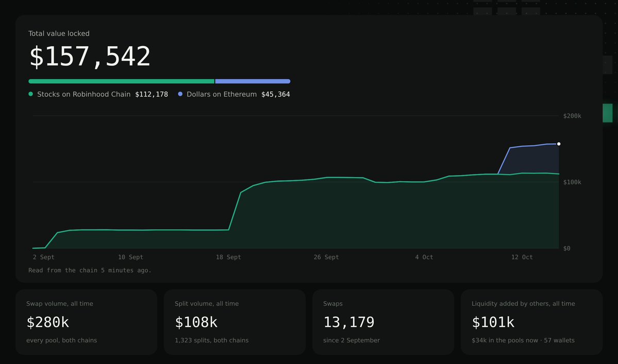Image resolution: width=618 pixels, height=364 pixels.
Task: Click the 12 Oct date label
Action: 522,257
